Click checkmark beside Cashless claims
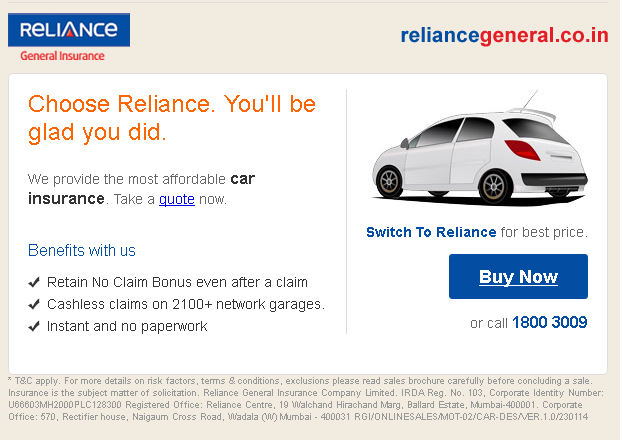The height and width of the screenshot is (440, 622). pyautogui.click(x=34, y=304)
